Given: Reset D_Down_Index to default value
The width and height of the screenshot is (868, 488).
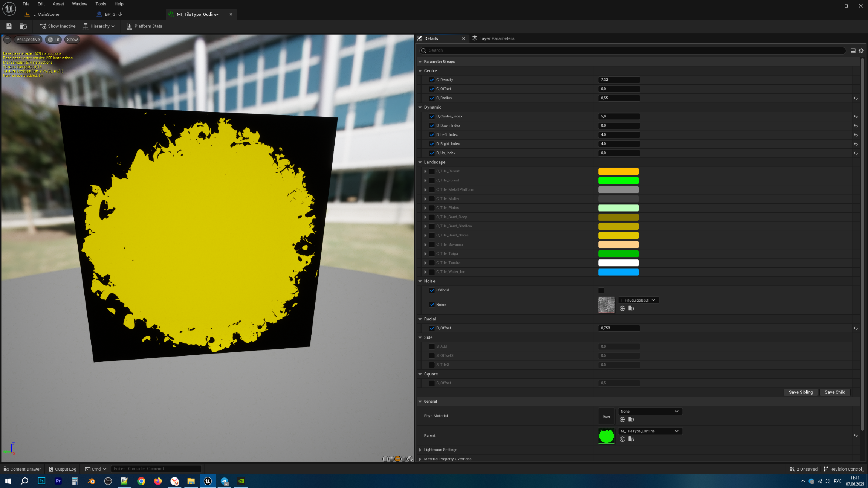Looking at the screenshot, I should click(x=856, y=126).
